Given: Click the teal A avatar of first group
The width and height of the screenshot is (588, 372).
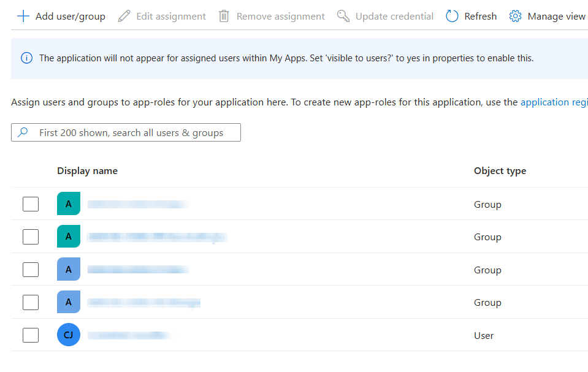Looking at the screenshot, I should (x=69, y=203).
